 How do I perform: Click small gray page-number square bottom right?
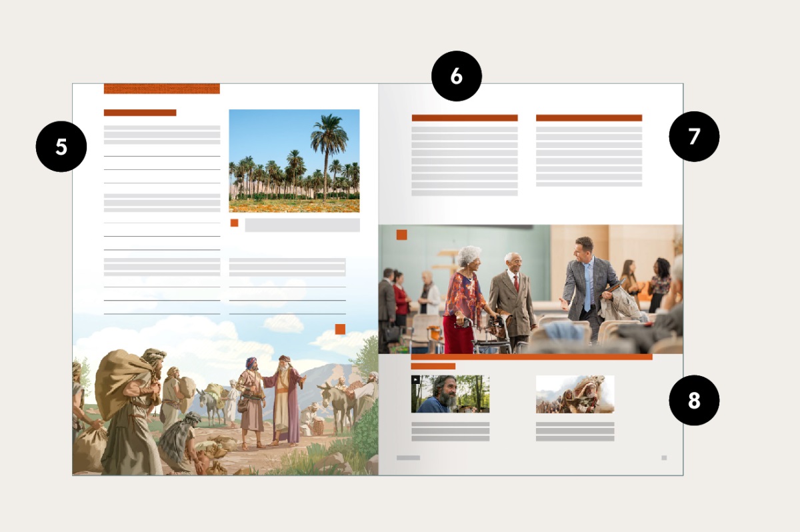tap(663, 458)
